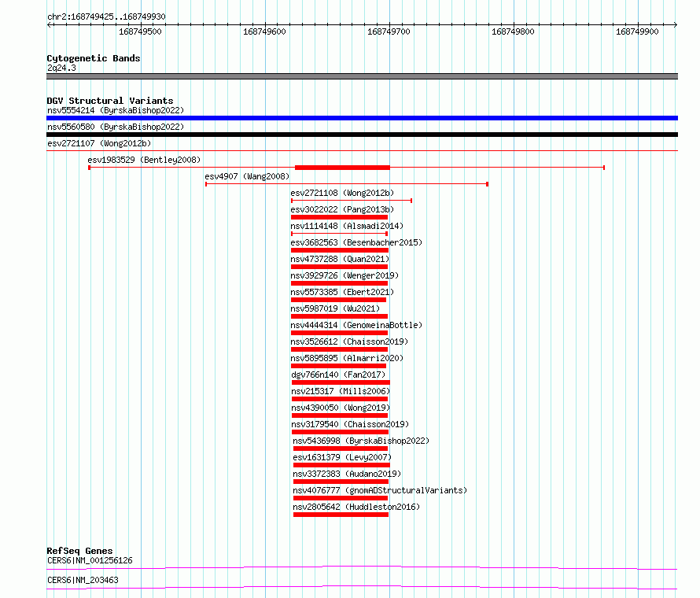Screen dimensions: 700x598
Task: Open the CERS6|NM_203463 gene entry
Action: pos(83,580)
